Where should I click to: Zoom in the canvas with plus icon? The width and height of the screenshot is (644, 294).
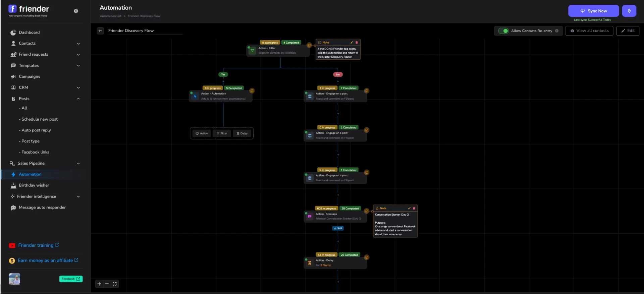tap(99, 284)
